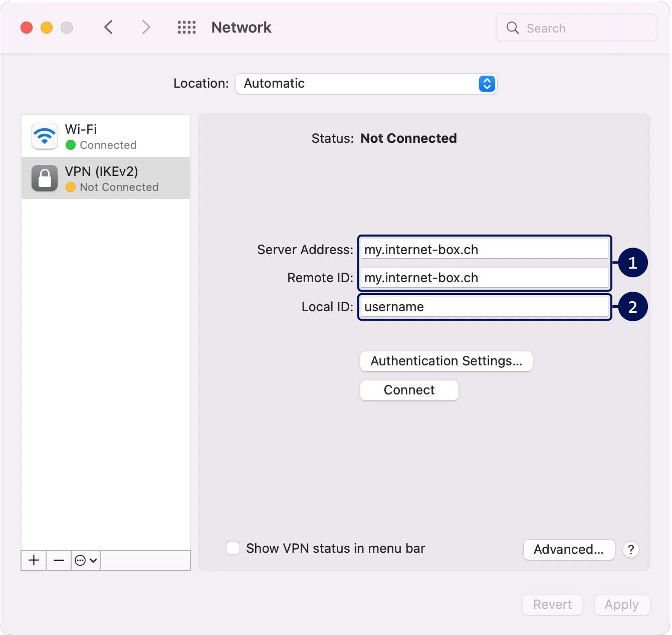Click the Remote ID field
Screen dimensions: 672x635
[x=484, y=278]
